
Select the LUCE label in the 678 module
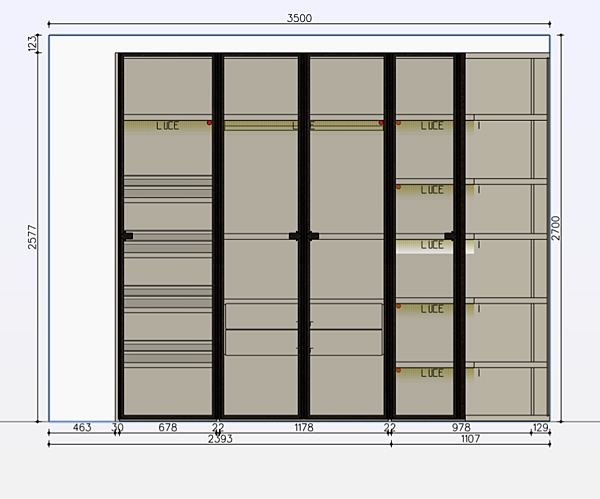(x=167, y=126)
